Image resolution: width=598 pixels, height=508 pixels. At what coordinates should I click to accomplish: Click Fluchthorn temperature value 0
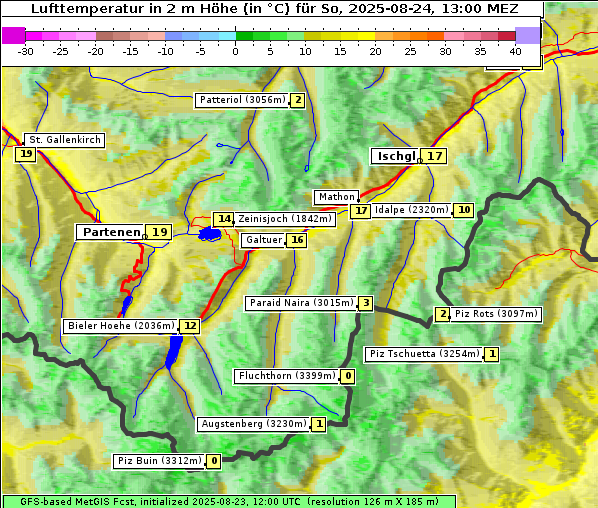[348, 376]
